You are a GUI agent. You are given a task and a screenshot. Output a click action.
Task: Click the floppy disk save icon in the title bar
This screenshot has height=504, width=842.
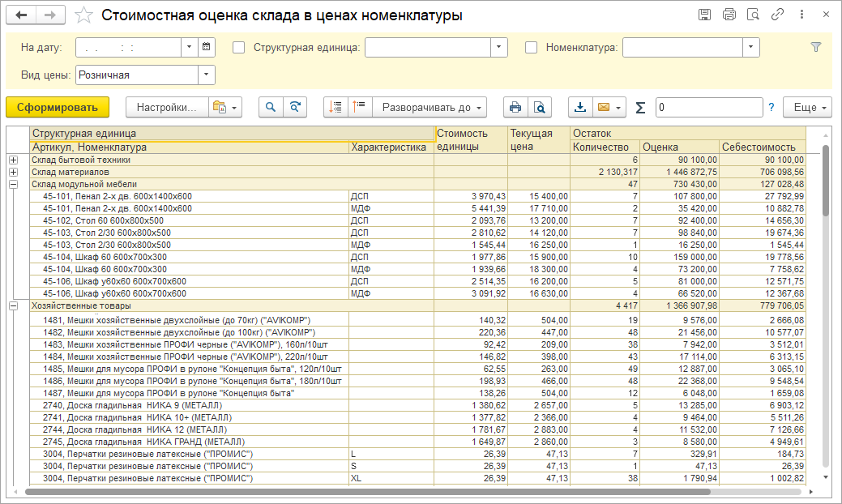tap(704, 15)
